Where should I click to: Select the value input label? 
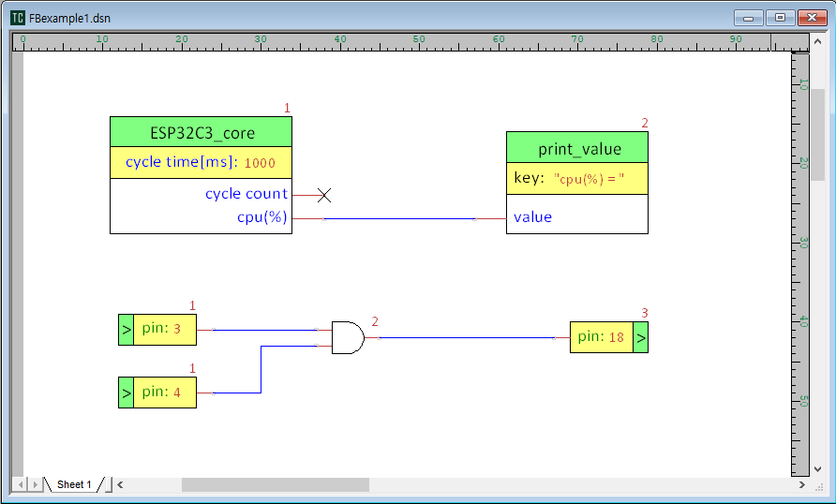(x=532, y=216)
